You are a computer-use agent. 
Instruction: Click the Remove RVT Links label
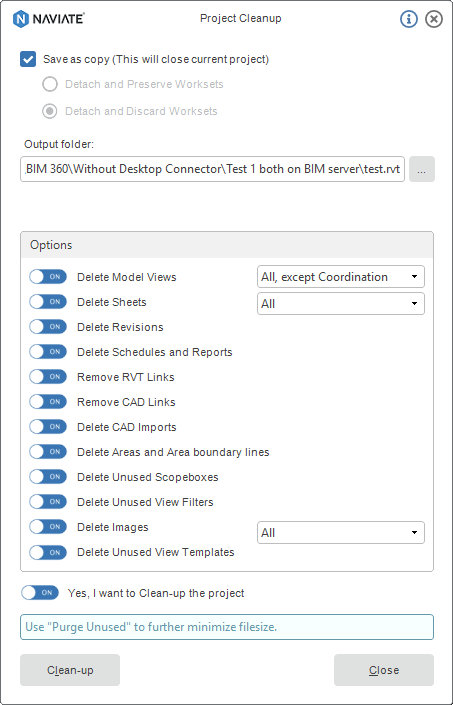[x=126, y=377]
